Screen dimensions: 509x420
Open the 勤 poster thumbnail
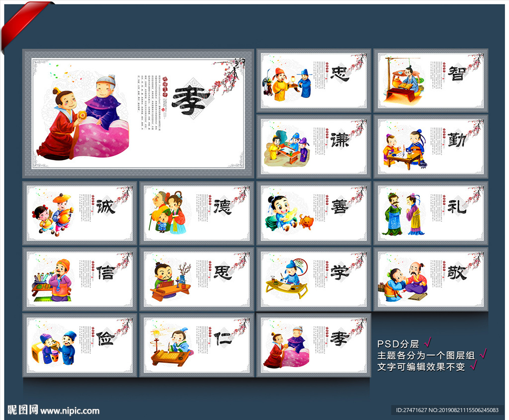(x=431, y=147)
